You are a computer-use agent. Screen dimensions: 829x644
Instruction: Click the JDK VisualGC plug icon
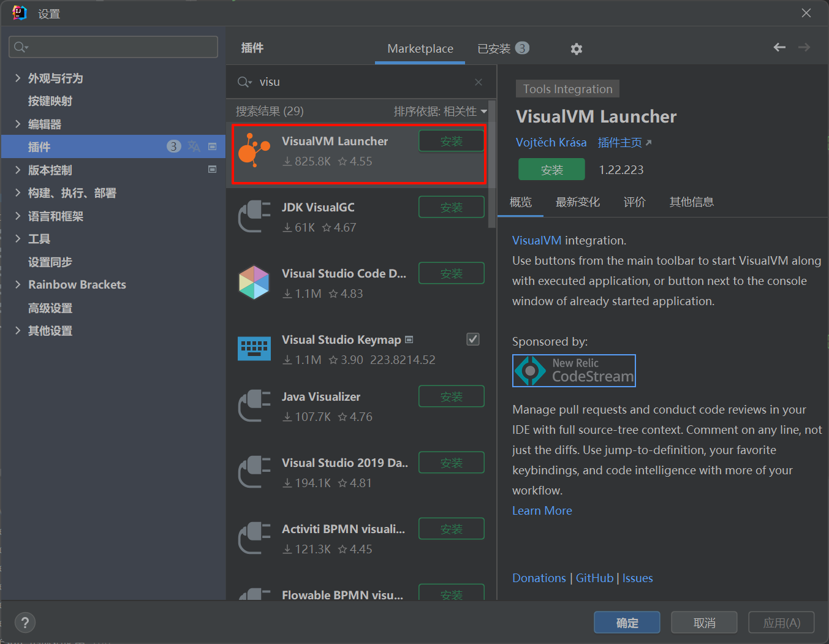(x=254, y=216)
